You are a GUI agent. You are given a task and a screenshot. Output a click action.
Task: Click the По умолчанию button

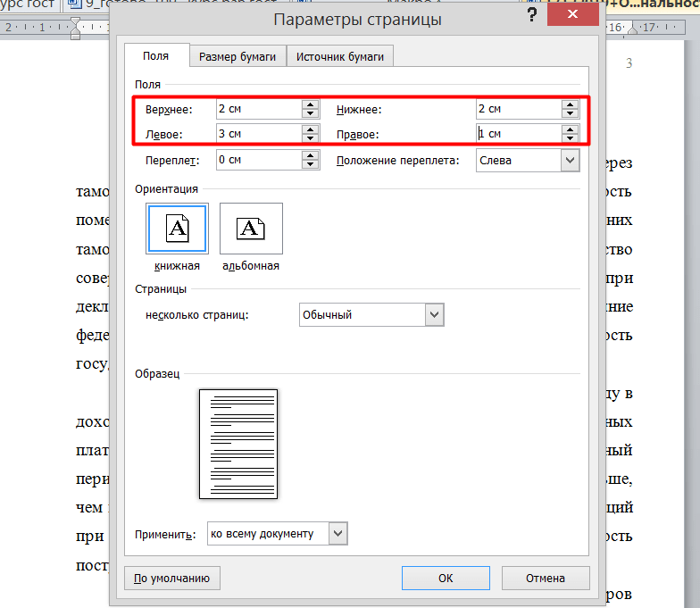171,579
